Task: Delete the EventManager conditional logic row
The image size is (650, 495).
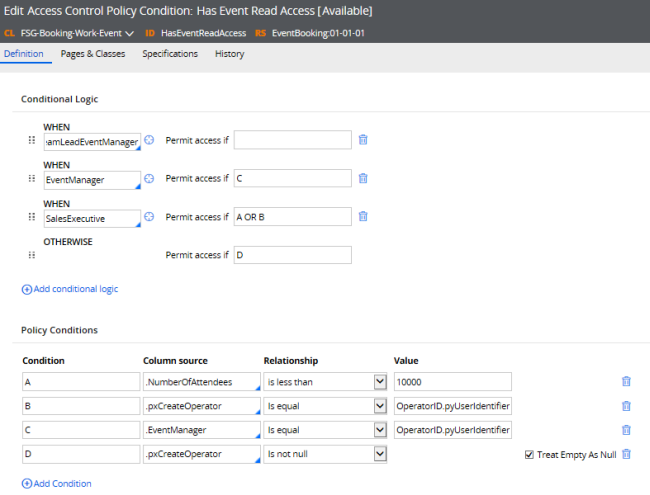Action: (363, 178)
